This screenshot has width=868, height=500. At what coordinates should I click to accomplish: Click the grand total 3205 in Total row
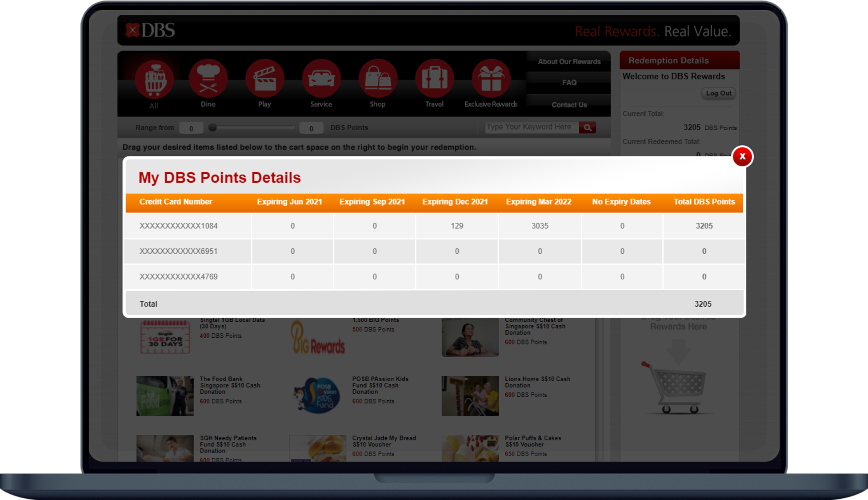click(x=703, y=304)
